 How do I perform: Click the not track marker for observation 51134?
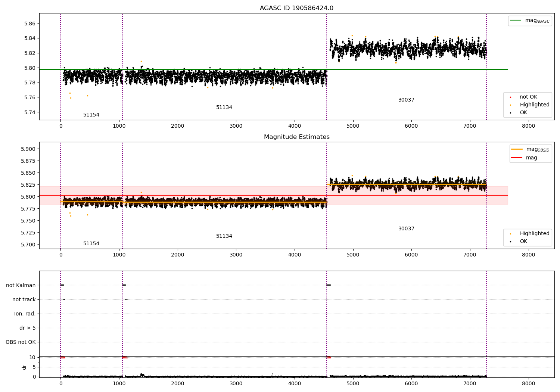tap(126, 299)
